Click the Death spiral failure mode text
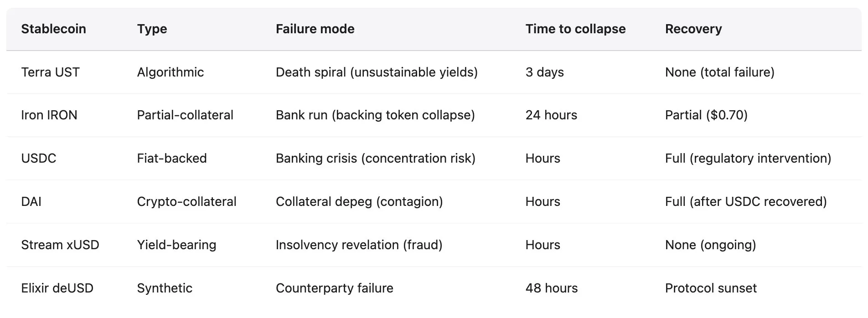Viewport: 868px width, 318px height. pos(376,72)
